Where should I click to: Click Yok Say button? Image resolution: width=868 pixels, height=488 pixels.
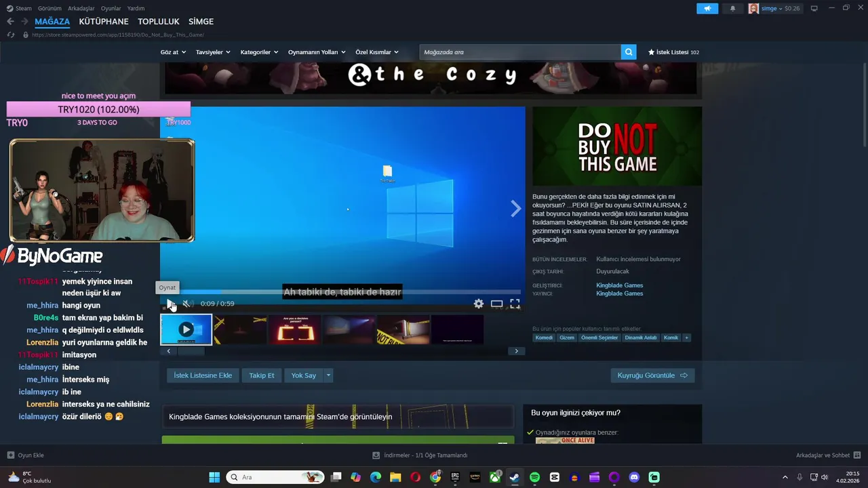pos(304,375)
